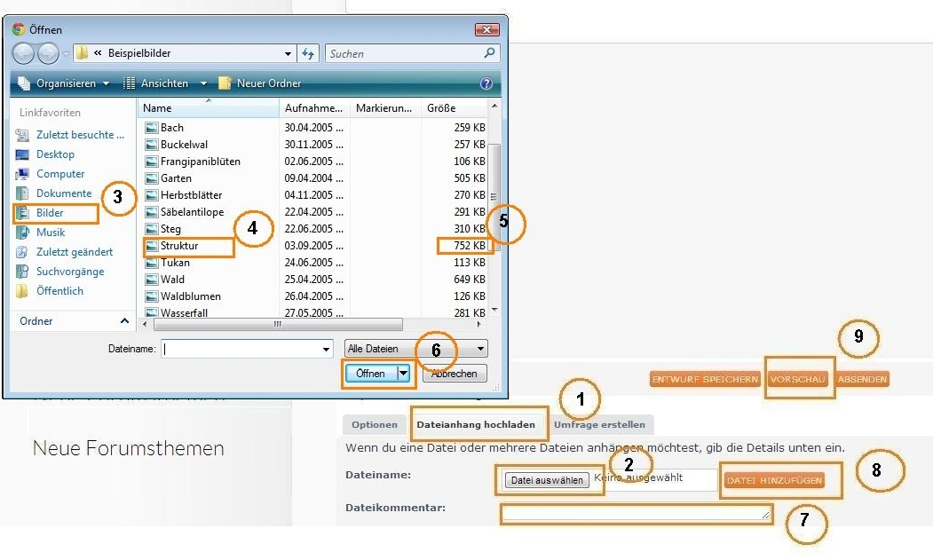Switch to the Optionen tab
This screenshot has width=933, height=560.
pos(374,424)
